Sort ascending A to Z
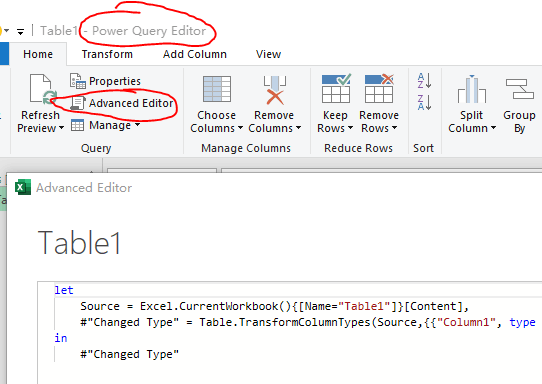Image resolution: width=542 pixels, height=384 pixels. tap(424, 81)
